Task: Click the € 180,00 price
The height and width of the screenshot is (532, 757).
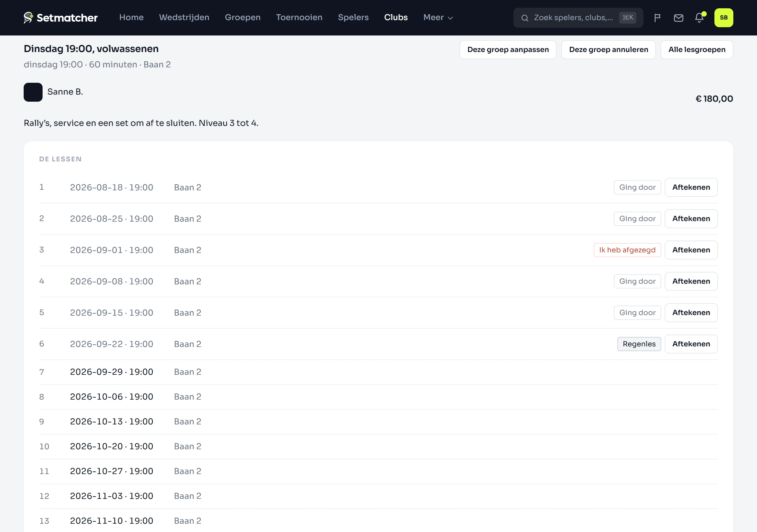Action: (714, 99)
